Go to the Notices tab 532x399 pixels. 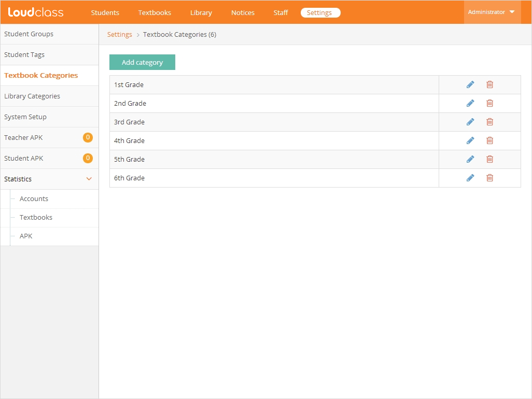click(243, 12)
